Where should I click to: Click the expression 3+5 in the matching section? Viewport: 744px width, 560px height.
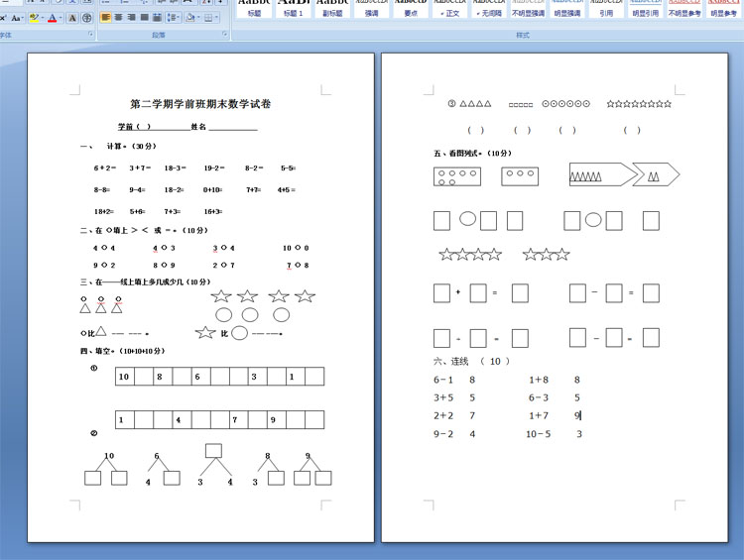(x=443, y=397)
